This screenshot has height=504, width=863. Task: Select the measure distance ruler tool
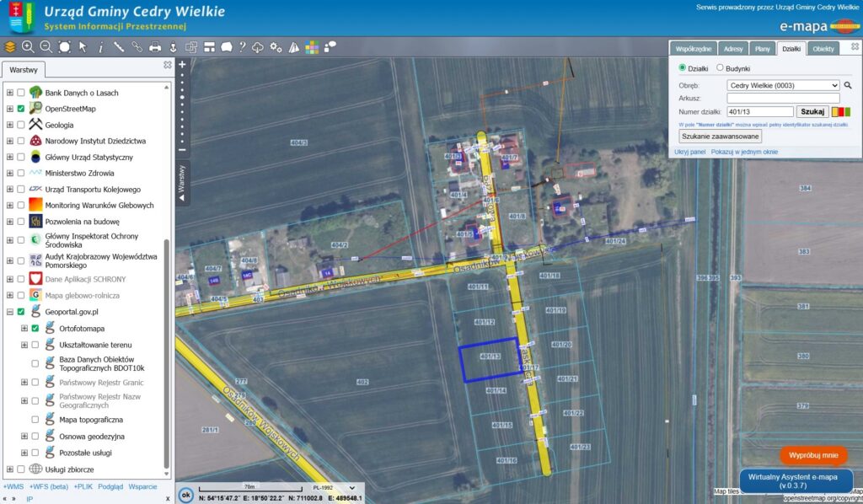tap(119, 48)
